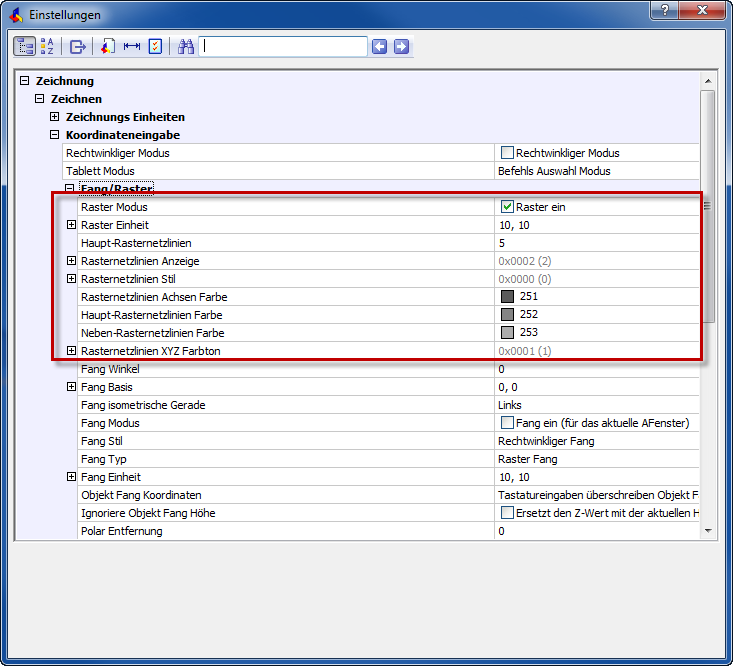This screenshot has height=666, width=733.
Task: Enable the Rechtwinkliger Modus checkbox
Action: click(x=507, y=153)
